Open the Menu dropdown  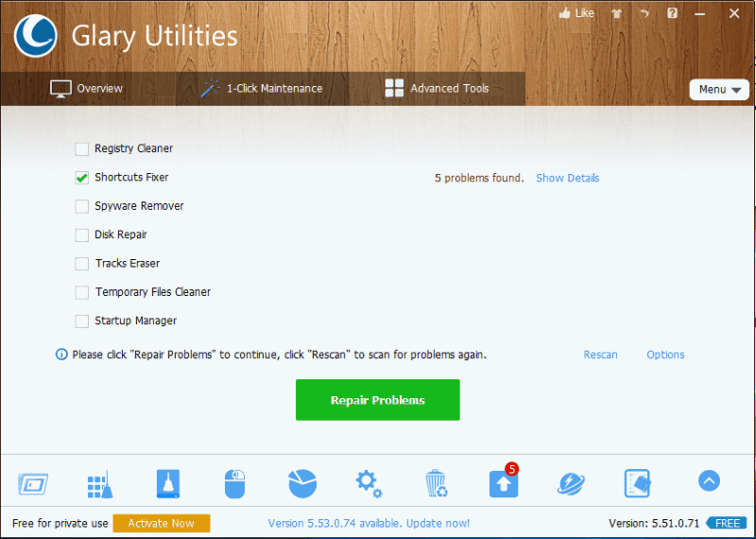point(719,90)
